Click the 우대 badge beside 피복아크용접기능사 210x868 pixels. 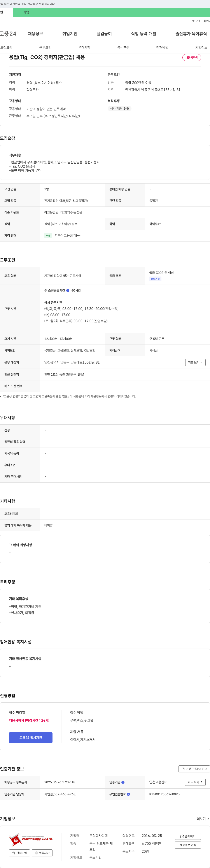click(48, 236)
